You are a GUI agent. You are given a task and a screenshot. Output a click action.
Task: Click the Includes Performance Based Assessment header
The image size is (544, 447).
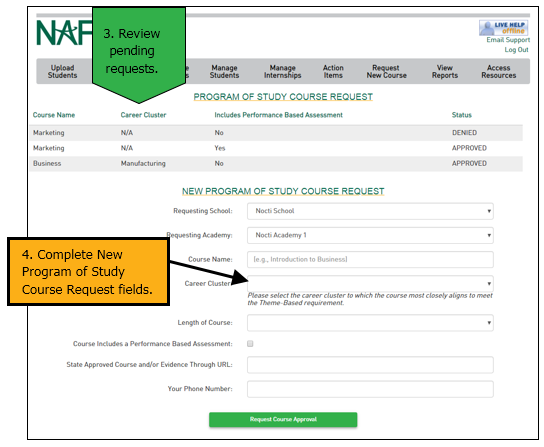tap(278, 115)
